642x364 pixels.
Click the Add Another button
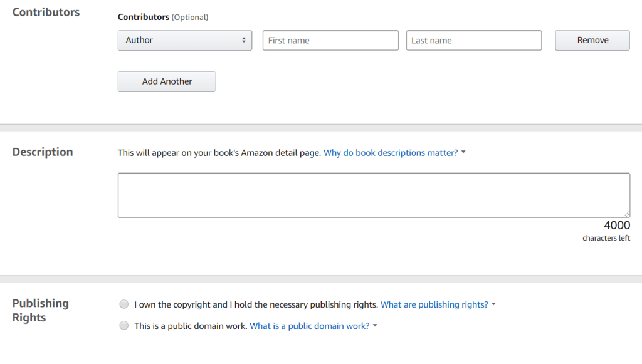coord(167,81)
